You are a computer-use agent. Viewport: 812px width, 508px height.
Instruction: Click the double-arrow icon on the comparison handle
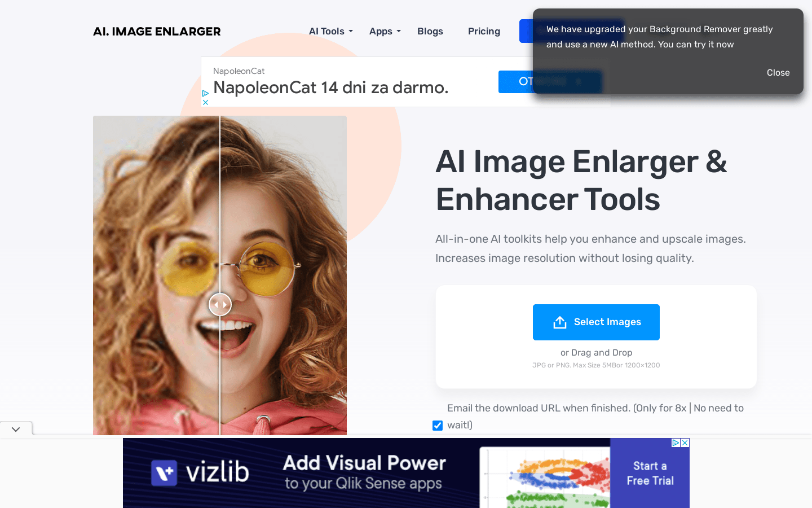[x=220, y=304]
